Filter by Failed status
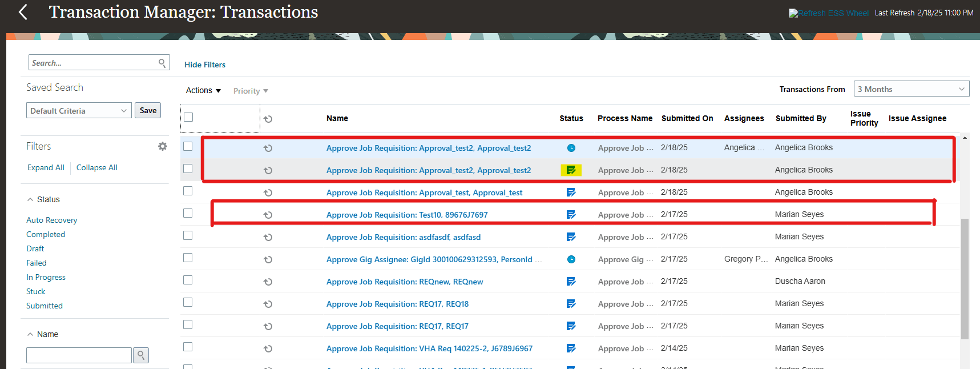Image resolution: width=980 pixels, height=369 pixels. point(37,263)
